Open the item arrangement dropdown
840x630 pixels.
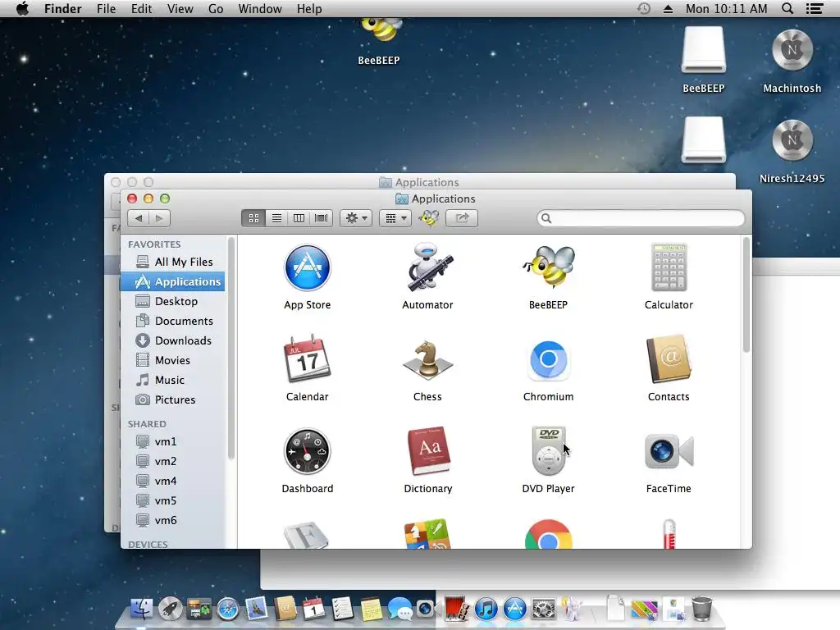click(x=395, y=218)
